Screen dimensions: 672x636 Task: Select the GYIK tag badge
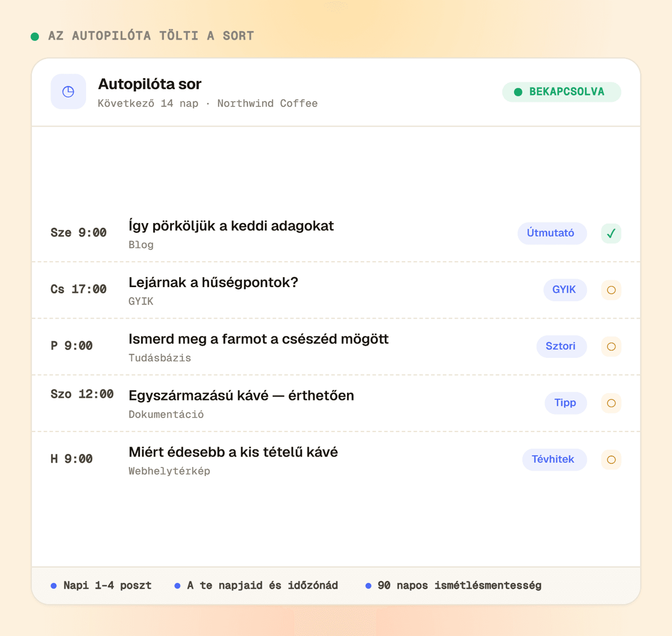coord(565,290)
